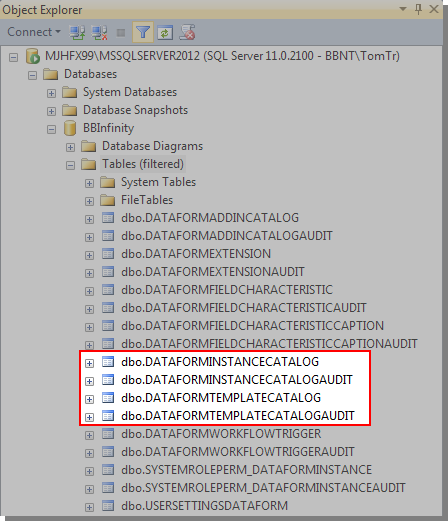This screenshot has height=521, width=448.
Task: Select the dbo.USERSETTINGSDATAFORM table
Action: click(x=204, y=506)
